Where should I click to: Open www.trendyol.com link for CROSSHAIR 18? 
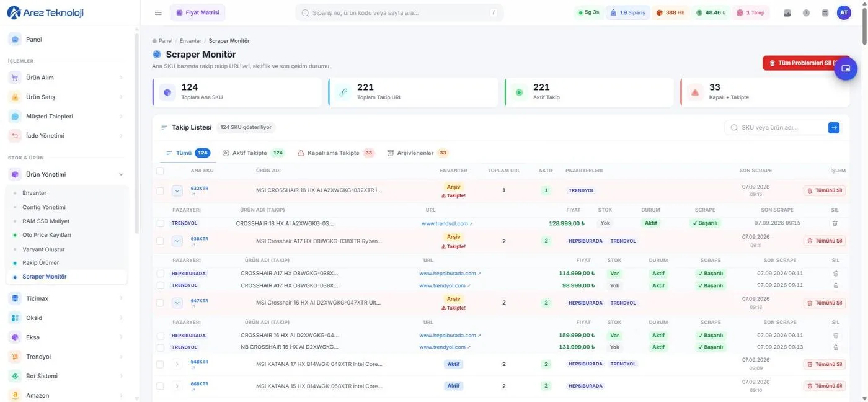[447, 223]
